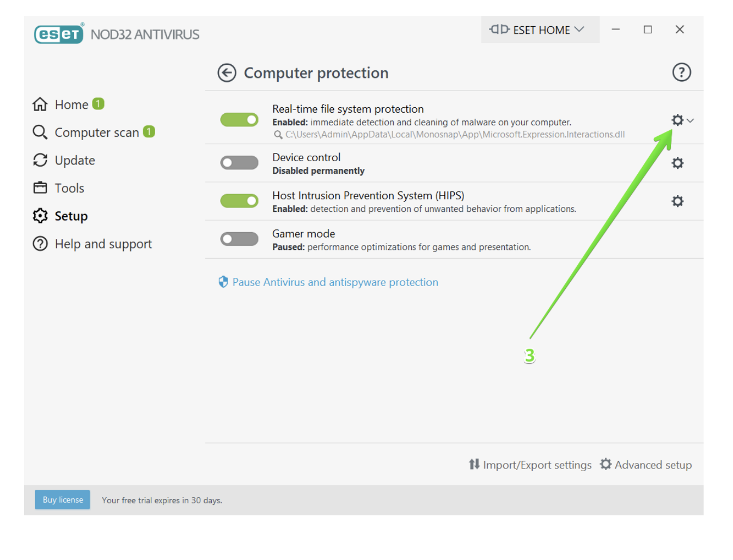Click the back arrow beside Computer protection

click(x=227, y=73)
